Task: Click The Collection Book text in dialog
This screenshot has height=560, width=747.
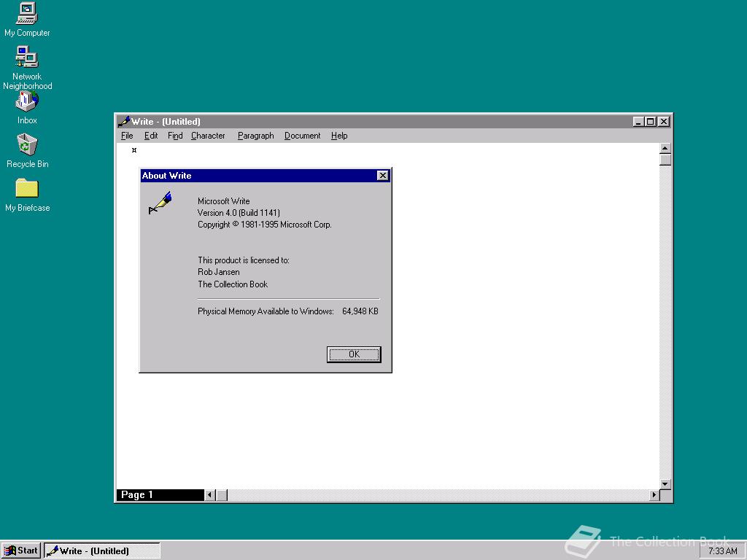Action: point(233,284)
